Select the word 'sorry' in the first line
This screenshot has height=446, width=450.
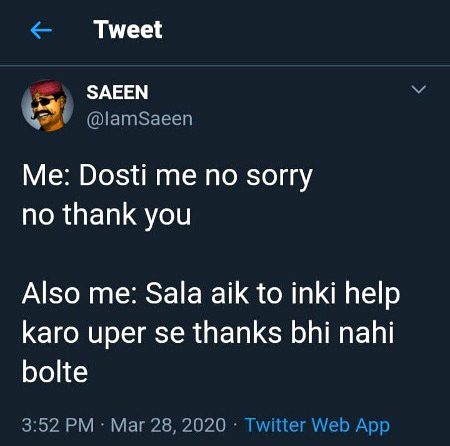pos(279,177)
